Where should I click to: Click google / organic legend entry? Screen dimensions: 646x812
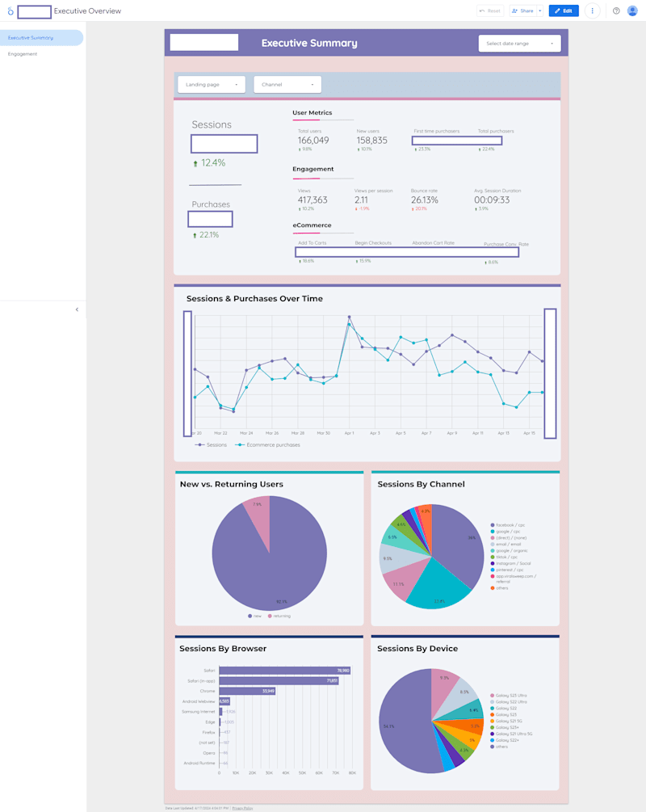510,551
